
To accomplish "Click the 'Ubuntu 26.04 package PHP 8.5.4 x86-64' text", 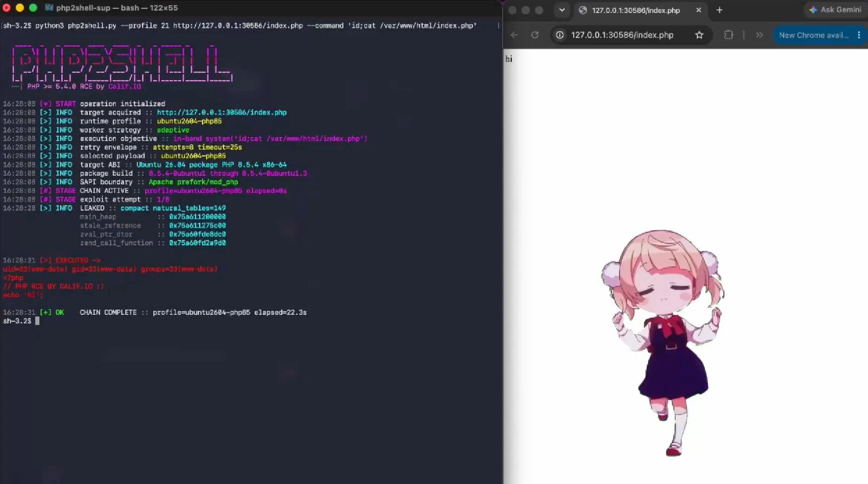I will tap(211, 165).
